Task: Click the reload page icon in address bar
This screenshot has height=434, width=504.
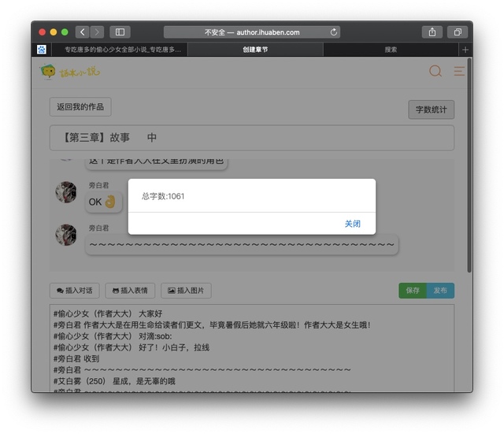Action: click(334, 32)
